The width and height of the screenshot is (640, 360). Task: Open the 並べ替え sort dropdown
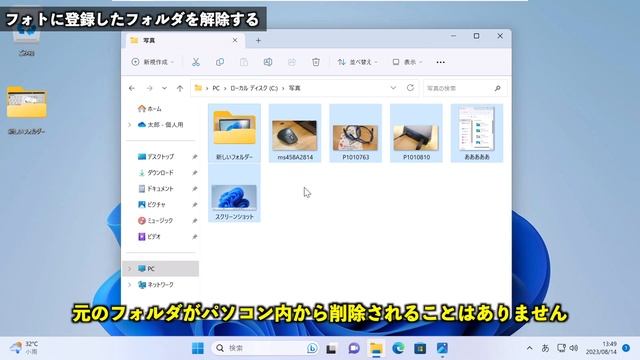(x=358, y=62)
